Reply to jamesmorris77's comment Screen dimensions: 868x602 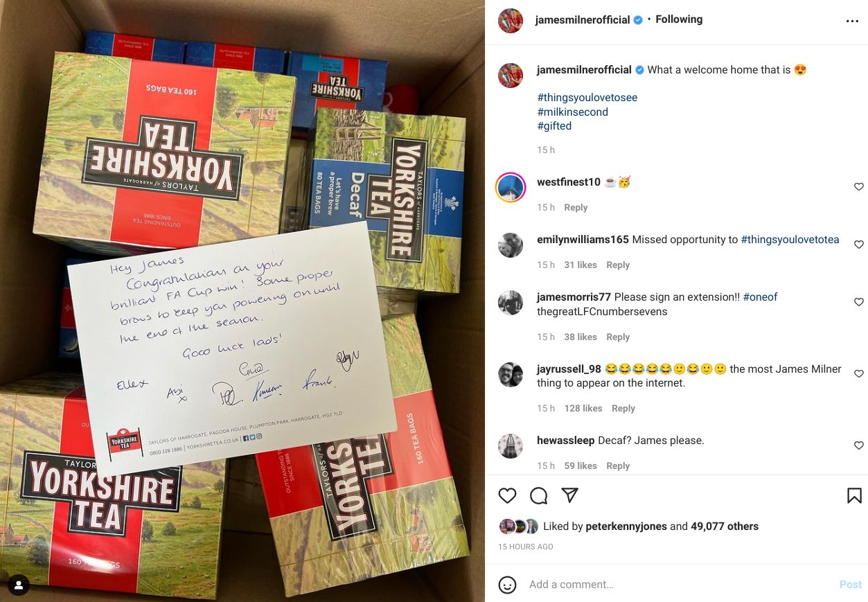click(618, 337)
